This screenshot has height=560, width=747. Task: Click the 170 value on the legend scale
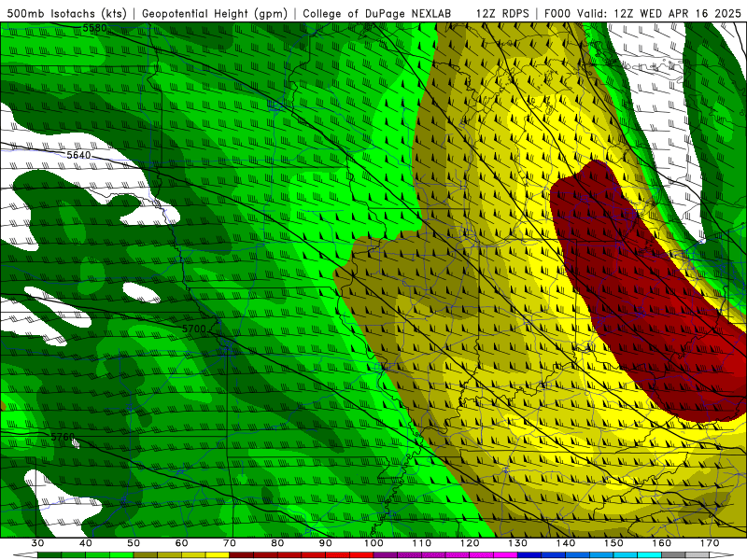710,543
